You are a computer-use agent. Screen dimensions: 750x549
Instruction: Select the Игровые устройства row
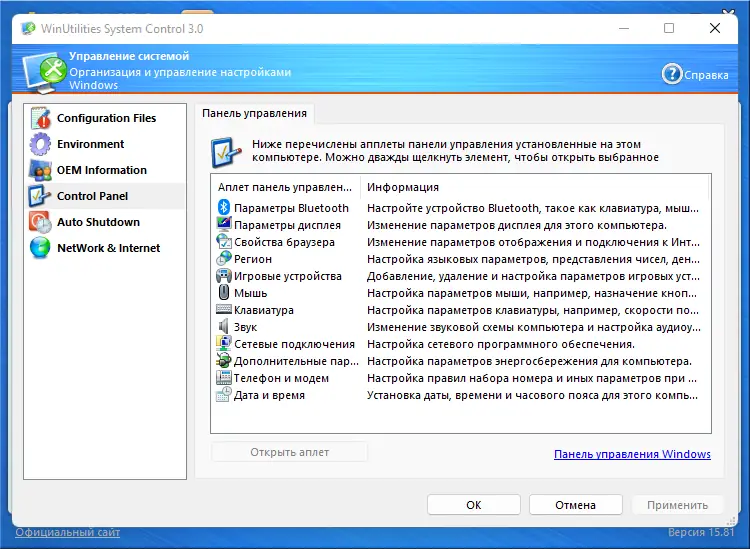pos(460,276)
